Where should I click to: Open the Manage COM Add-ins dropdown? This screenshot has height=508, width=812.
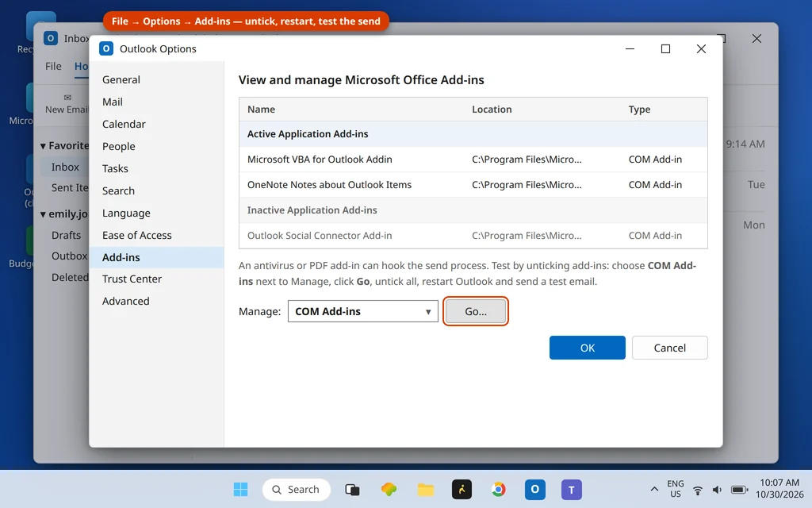click(x=363, y=311)
